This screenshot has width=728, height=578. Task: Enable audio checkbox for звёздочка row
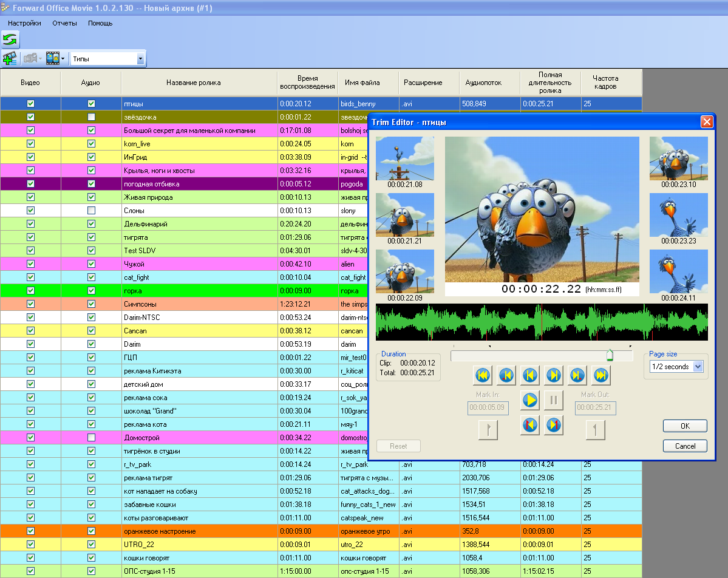[x=91, y=117]
